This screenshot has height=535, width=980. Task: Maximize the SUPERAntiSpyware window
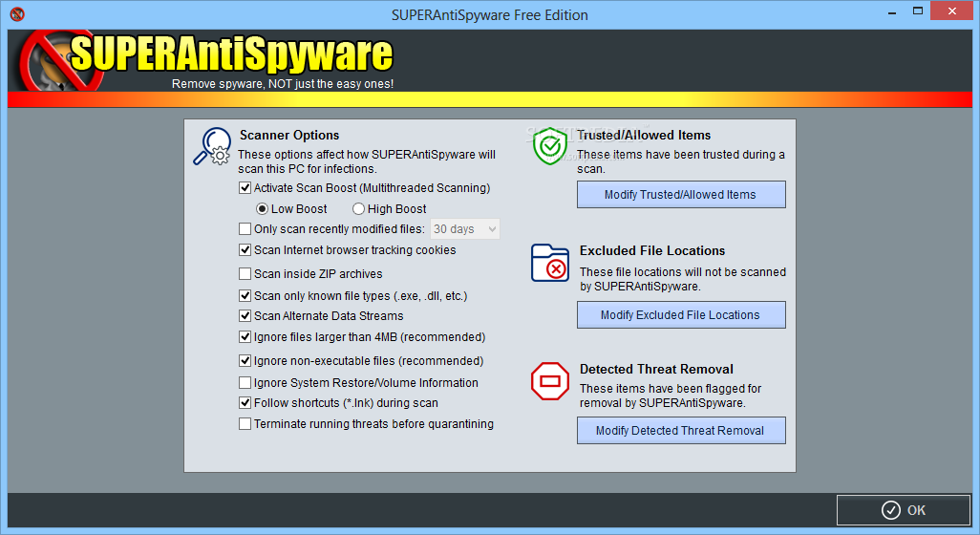click(x=918, y=11)
